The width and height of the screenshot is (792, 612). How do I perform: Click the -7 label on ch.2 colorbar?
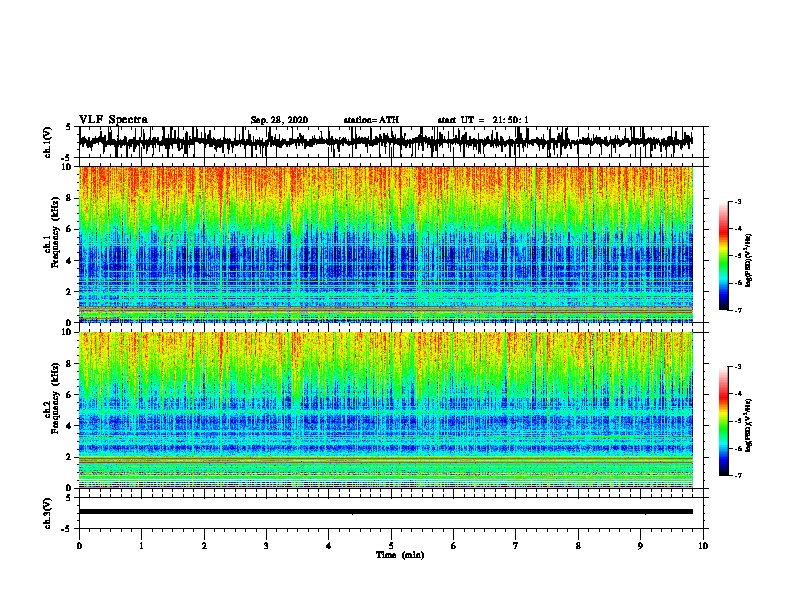click(737, 475)
